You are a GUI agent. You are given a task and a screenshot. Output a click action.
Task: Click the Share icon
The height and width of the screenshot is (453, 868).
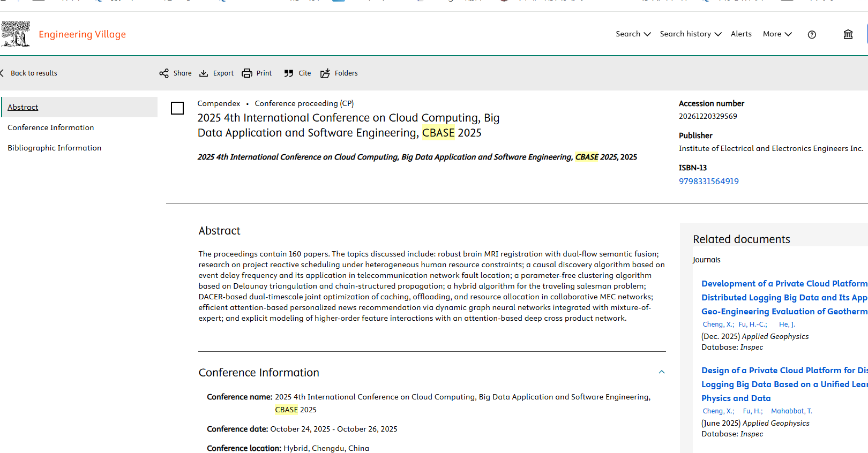coord(164,73)
